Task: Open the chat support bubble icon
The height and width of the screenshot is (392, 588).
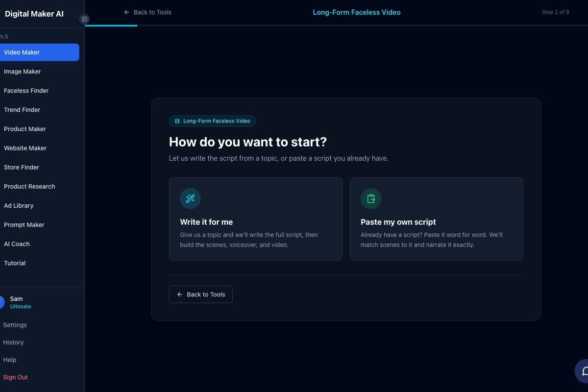Action: pos(583,371)
